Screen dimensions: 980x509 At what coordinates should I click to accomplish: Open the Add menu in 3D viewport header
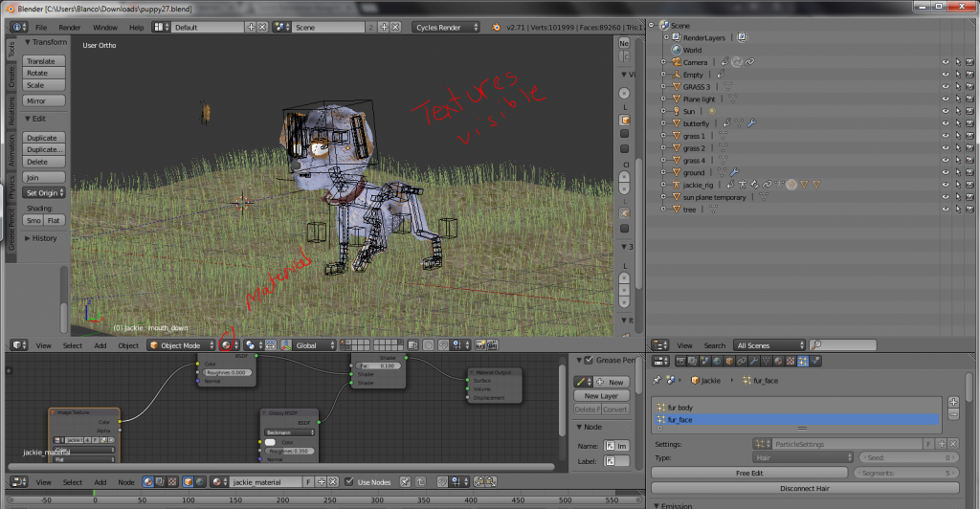click(100, 345)
